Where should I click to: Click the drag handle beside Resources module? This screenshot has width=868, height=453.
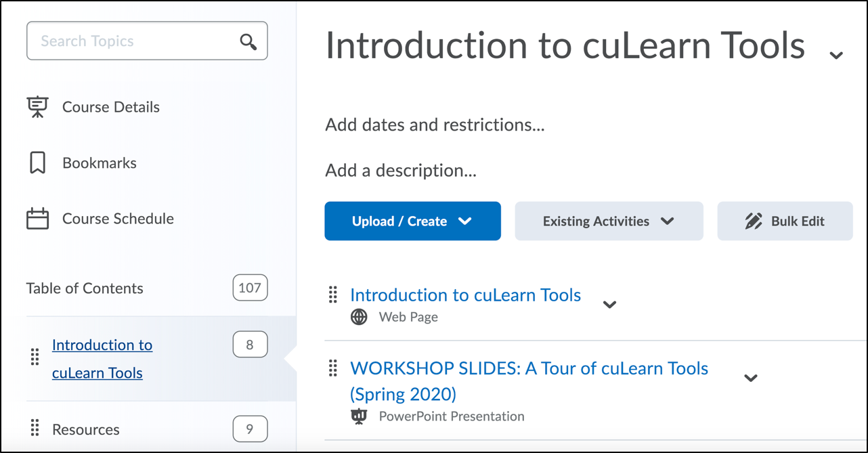35,429
